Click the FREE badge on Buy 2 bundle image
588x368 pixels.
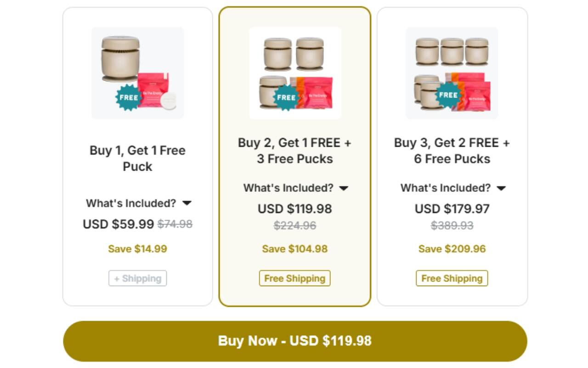click(286, 98)
